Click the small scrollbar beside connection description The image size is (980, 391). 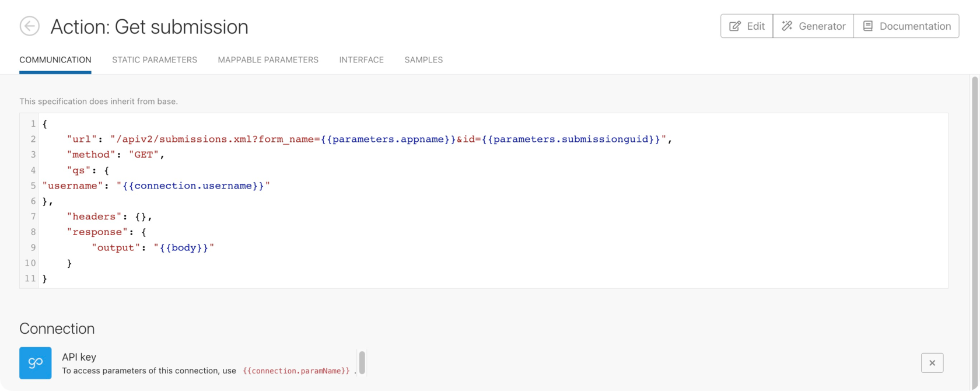pos(362,362)
